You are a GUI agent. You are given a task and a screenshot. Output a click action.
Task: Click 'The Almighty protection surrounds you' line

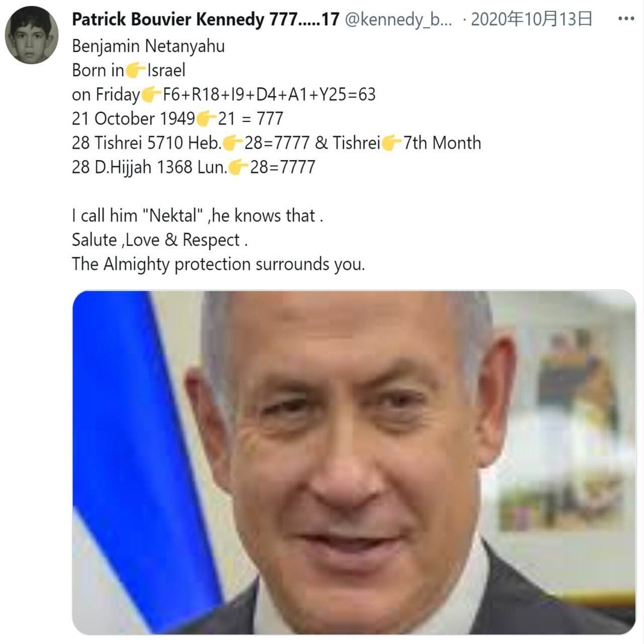click(218, 264)
